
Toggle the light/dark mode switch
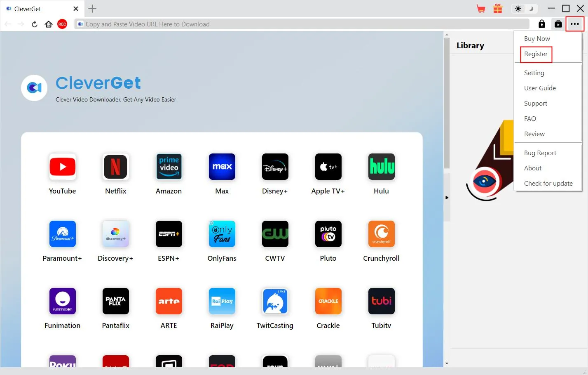click(x=524, y=9)
